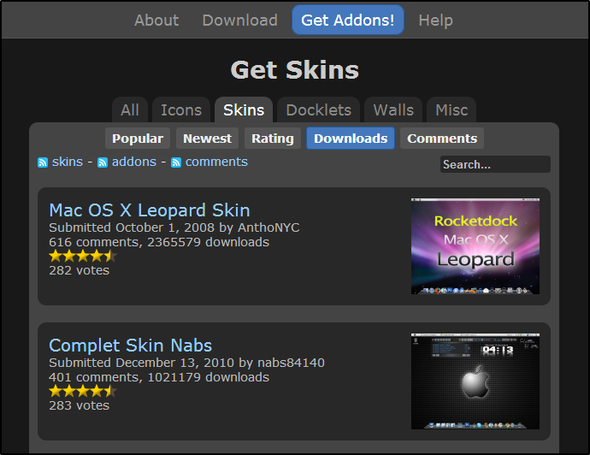Click the '282 votes' text
The width and height of the screenshot is (590, 455).
pos(79,270)
